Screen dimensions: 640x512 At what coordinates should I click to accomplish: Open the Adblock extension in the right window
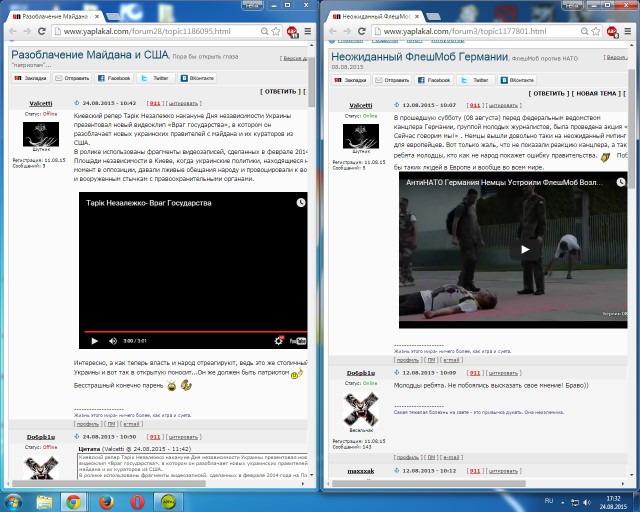(x=612, y=31)
